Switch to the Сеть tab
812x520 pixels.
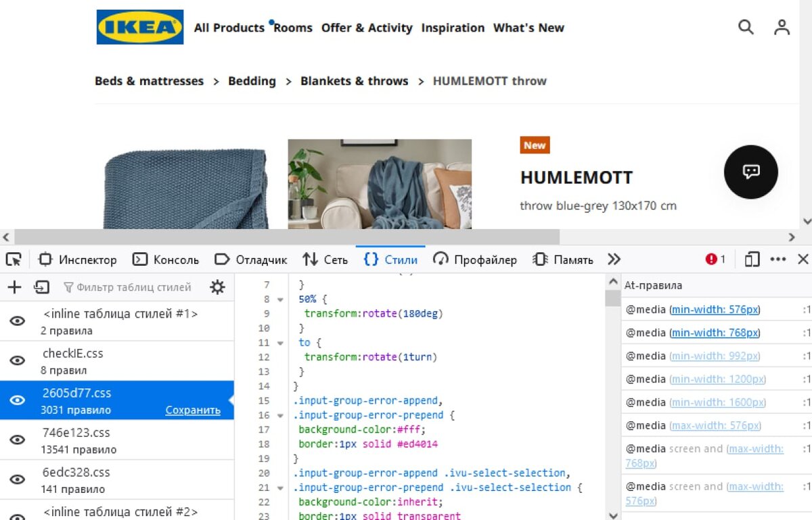pos(325,260)
